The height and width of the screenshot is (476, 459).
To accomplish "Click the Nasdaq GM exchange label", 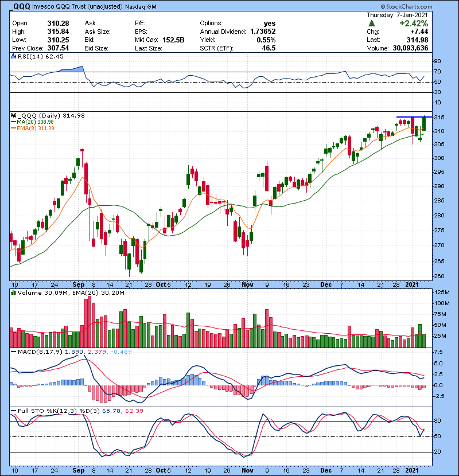I will click(141, 7).
